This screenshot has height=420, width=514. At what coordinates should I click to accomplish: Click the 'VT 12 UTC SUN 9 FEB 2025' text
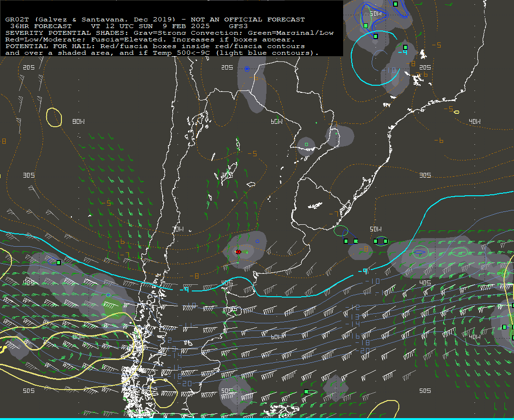pos(150,26)
